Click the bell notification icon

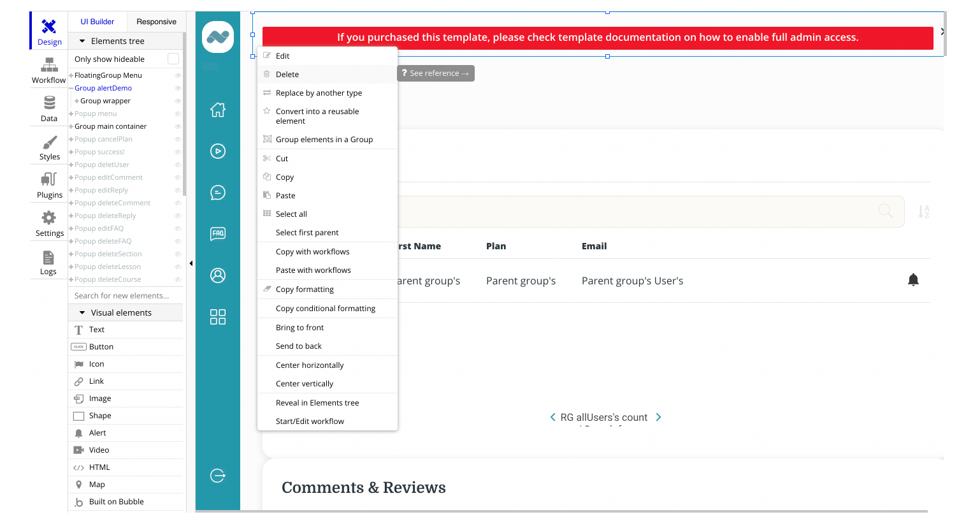(913, 279)
